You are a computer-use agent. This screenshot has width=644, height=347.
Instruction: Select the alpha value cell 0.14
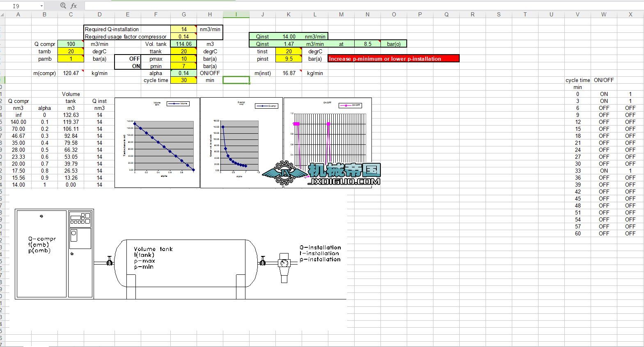pyautogui.click(x=183, y=73)
